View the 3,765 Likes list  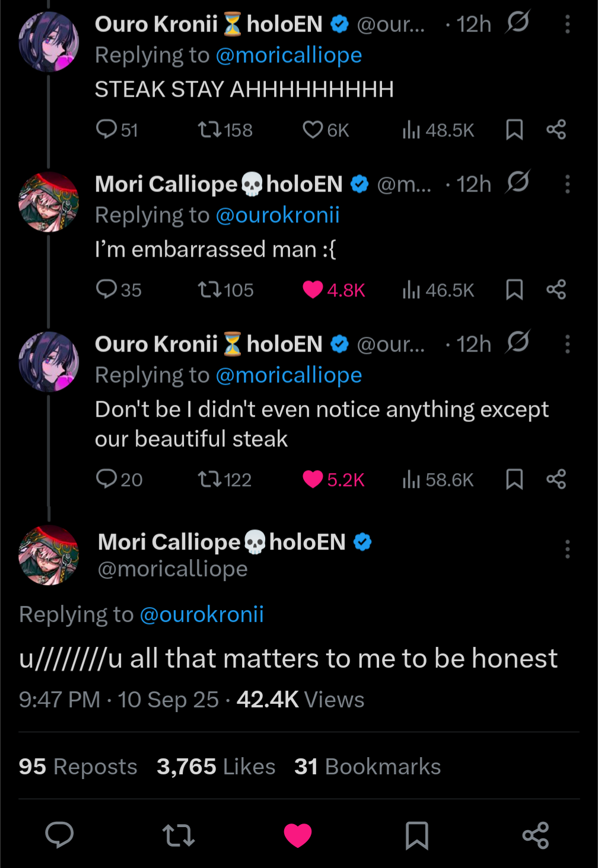[216, 767]
